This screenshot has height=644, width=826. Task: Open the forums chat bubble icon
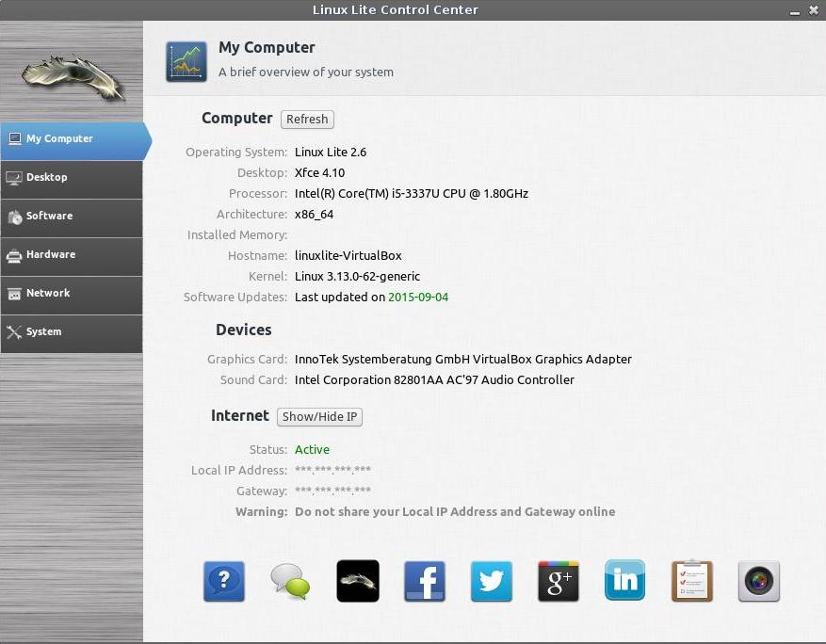click(x=290, y=581)
